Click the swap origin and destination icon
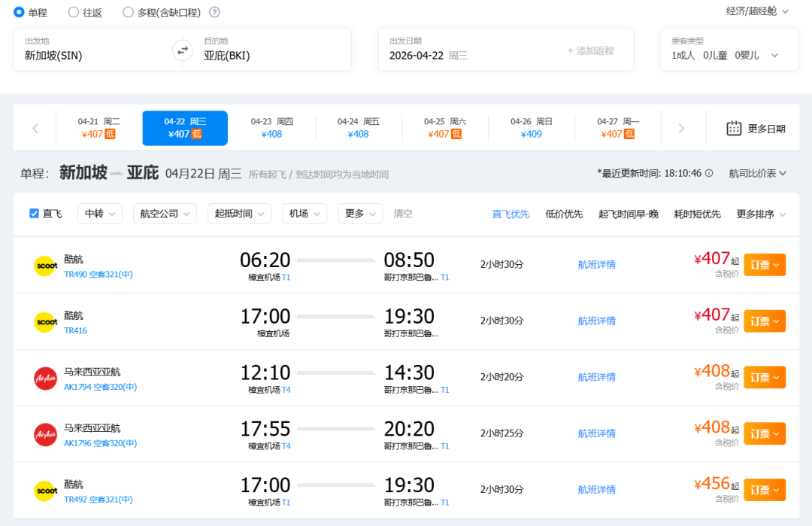812x526 pixels. pos(182,50)
